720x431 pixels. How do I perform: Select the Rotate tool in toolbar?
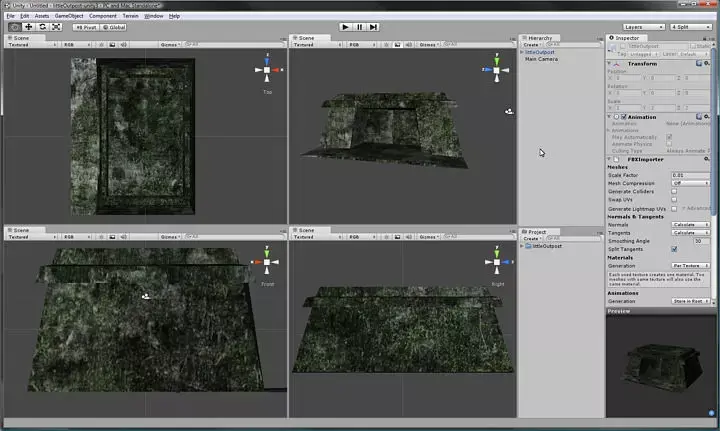(42, 27)
